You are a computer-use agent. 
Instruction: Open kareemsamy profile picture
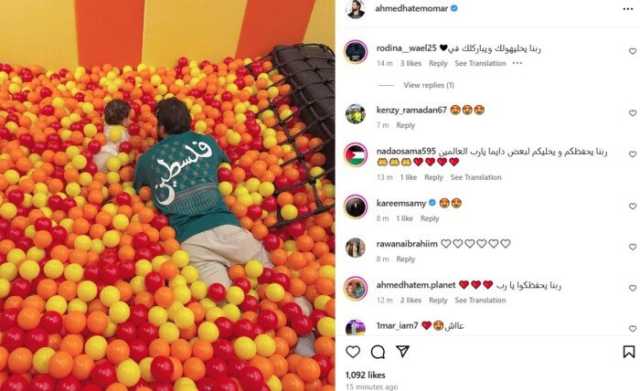(356, 206)
